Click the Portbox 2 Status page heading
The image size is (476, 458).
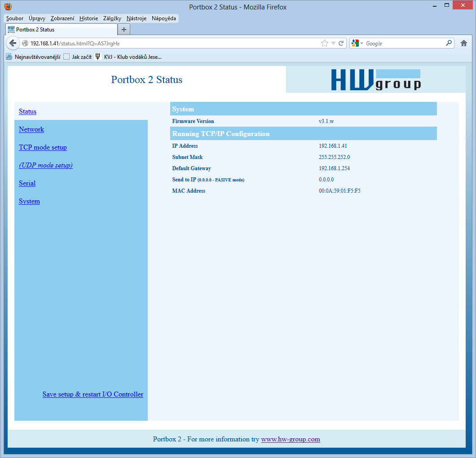pos(147,79)
